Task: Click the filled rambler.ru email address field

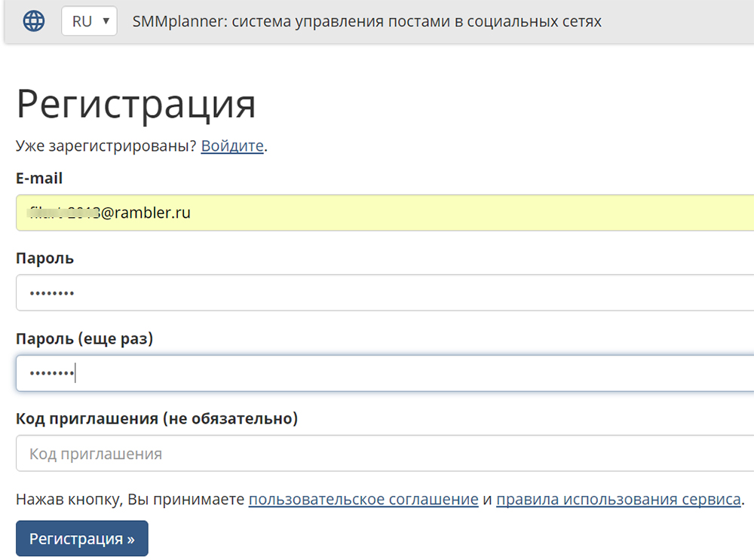Action: (302, 213)
